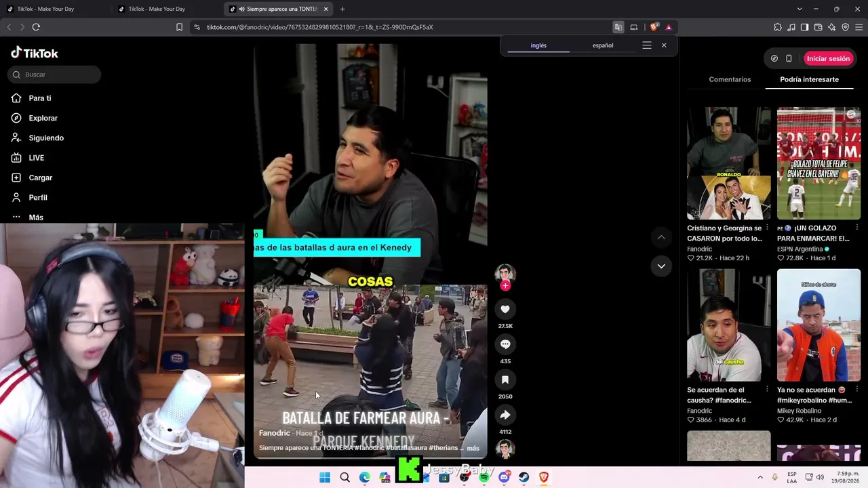The image size is (868, 488).
Task: Bookmark the video using the save icon
Action: [505, 380]
